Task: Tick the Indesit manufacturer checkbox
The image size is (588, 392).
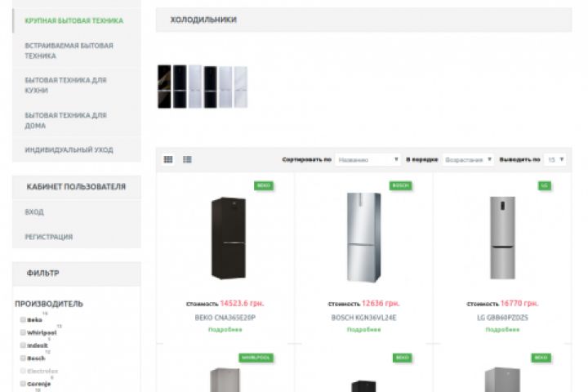Action: [x=23, y=345]
